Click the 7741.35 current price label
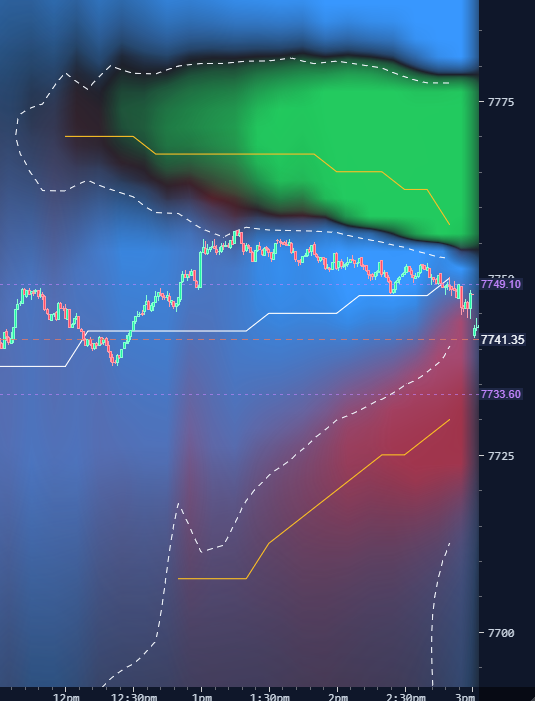The width and height of the screenshot is (535, 701). pos(502,340)
